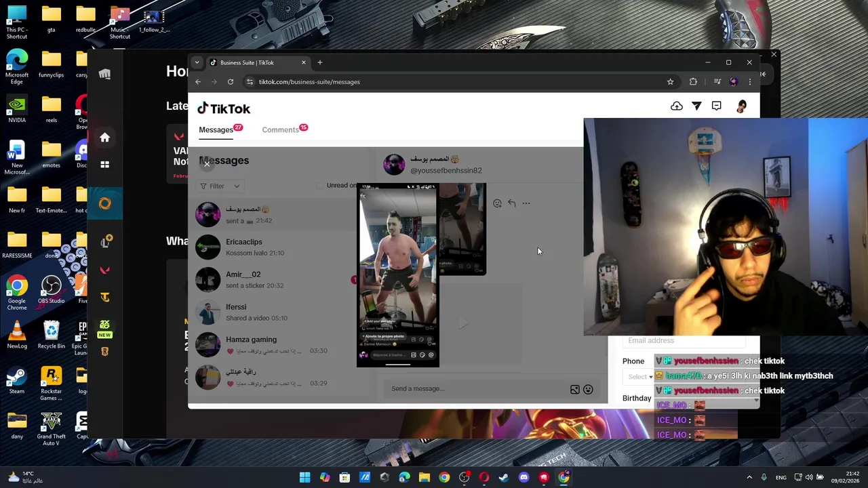Open the Phone Select dropdown in background window

click(x=640, y=377)
